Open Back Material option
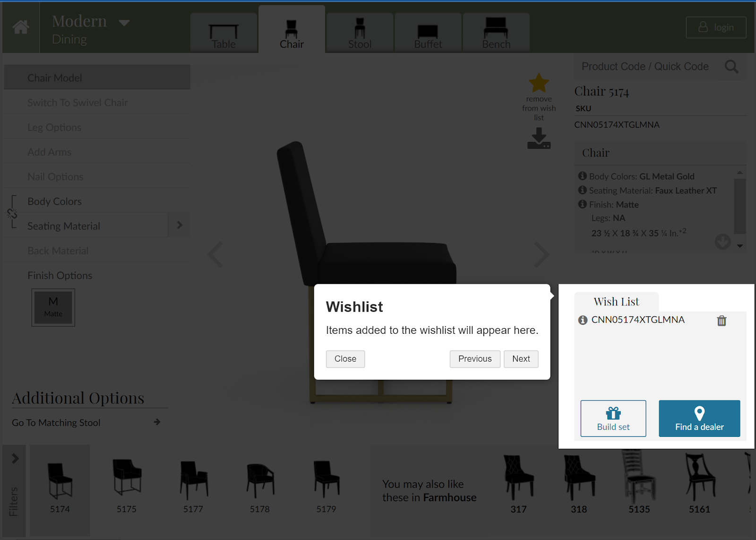The image size is (756, 540). tap(97, 251)
